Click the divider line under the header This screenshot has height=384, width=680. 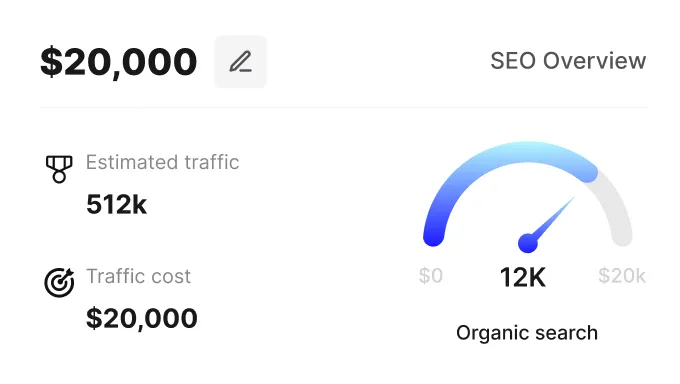[x=344, y=107]
